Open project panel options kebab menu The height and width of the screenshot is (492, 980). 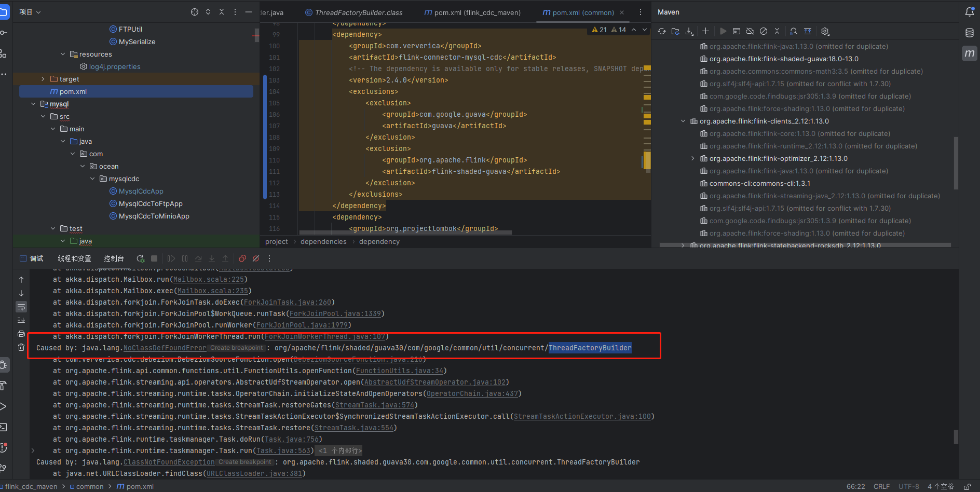tap(235, 12)
